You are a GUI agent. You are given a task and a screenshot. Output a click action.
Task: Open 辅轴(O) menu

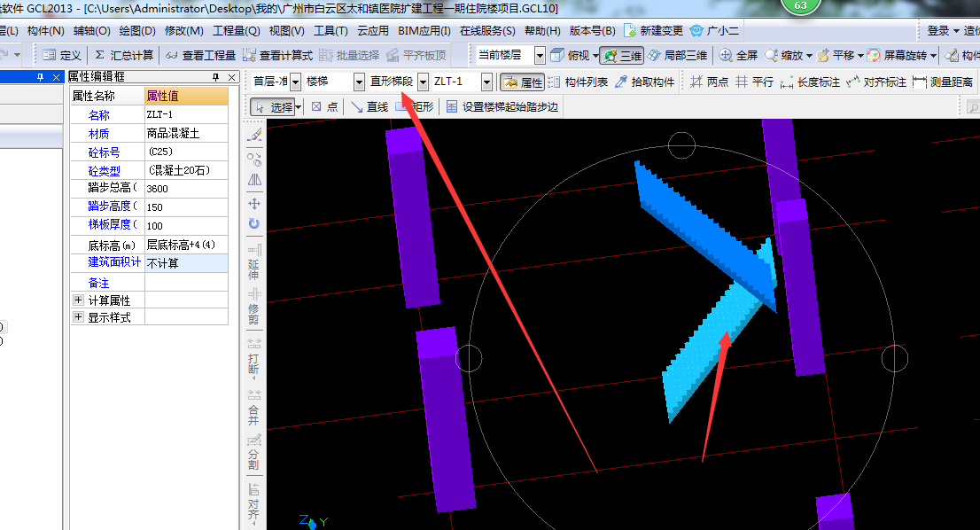tap(92, 31)
